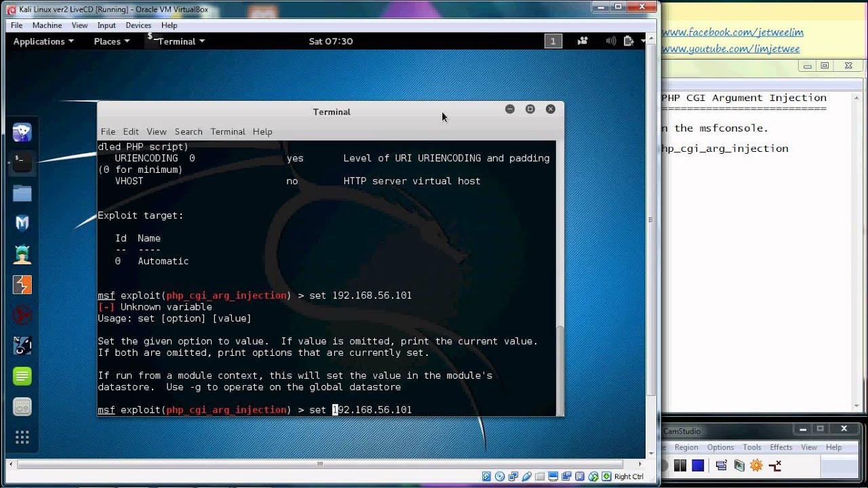Launch Metasploit from the dock M icon
The width and height of the screenshot is (868, 488).
tap(22, 223)
